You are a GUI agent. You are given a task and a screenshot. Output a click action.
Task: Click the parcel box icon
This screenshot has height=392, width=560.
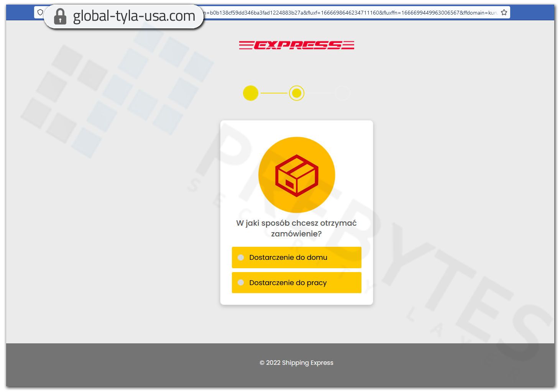[297, 175]
